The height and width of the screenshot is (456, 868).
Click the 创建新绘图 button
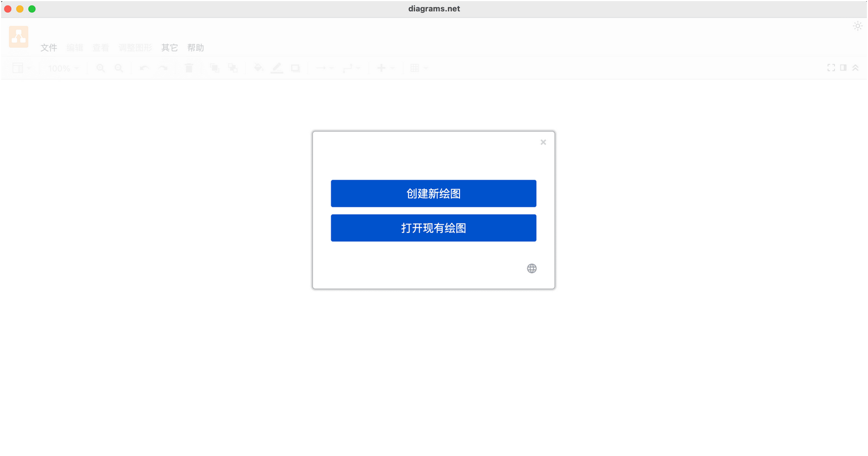[x=433, y=194]
